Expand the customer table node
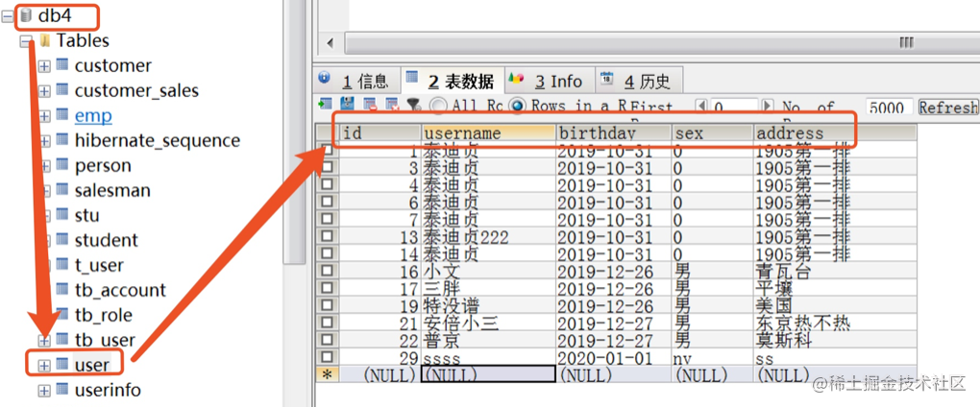980x407 pixels. (x=44, y=66)
